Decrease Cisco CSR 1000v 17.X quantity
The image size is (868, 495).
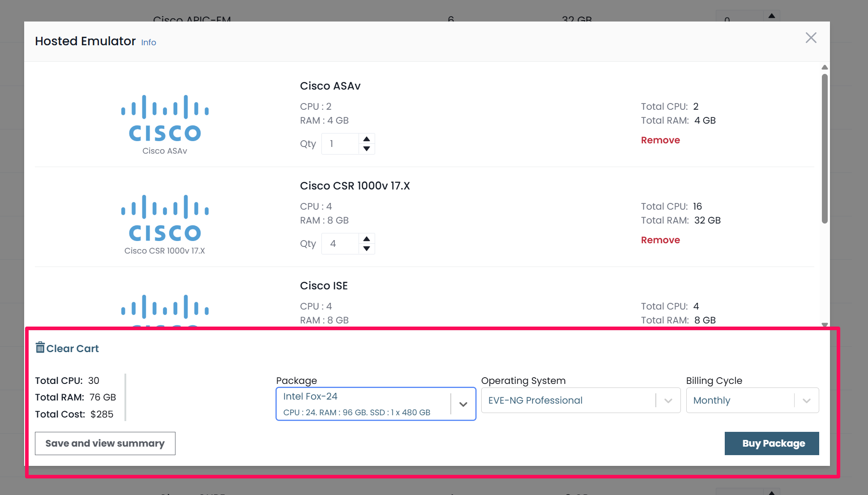tap(367, 249)
